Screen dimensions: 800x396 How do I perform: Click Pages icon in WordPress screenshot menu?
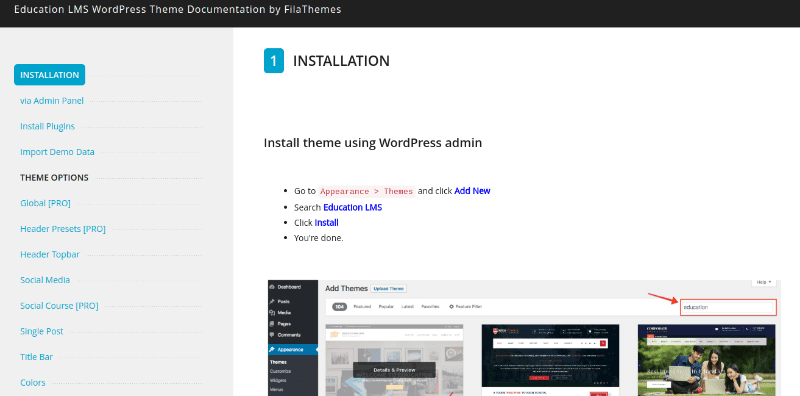click(x=272, y=324)
